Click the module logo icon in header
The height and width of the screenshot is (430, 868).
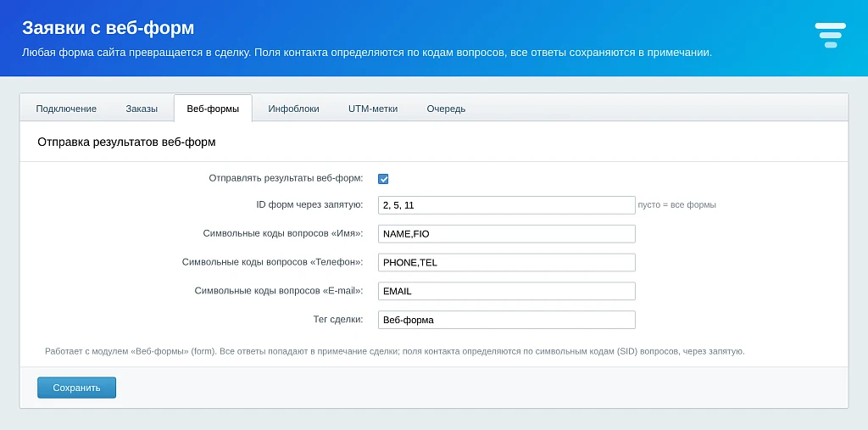coord(831,36)
